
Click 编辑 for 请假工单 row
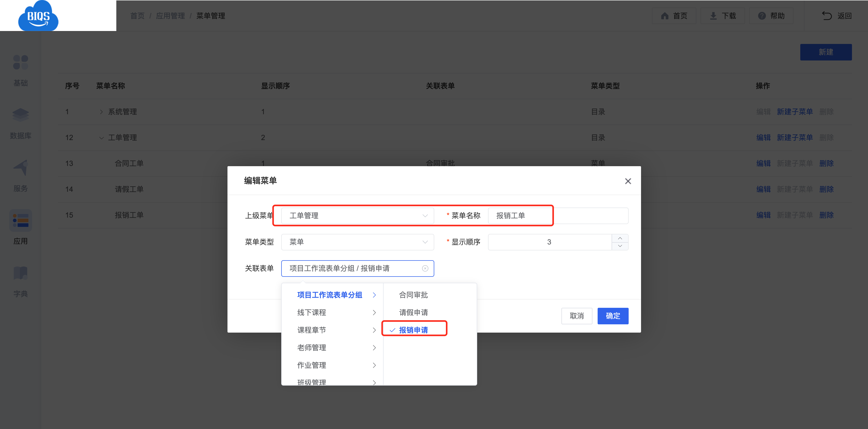click(763, 189)
